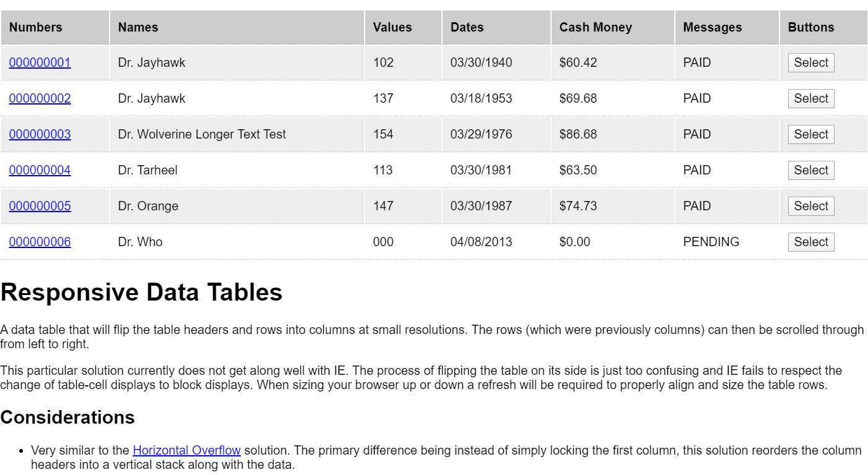Open record number 000000006 link
The image size is (868, 475).
tap(40, 242)
